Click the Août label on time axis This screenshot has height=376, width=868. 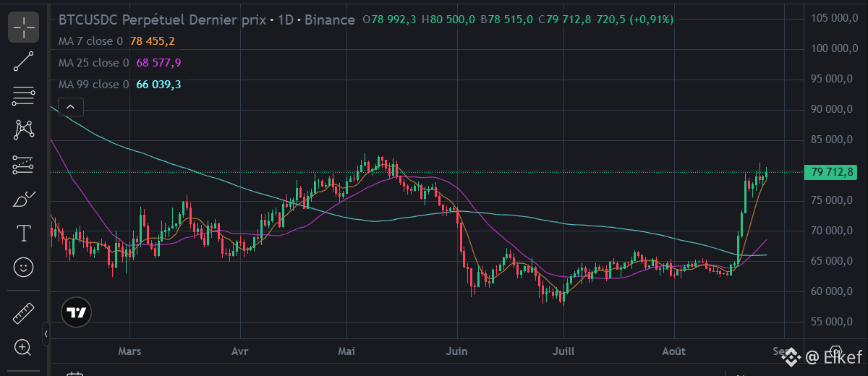click(x=674, y=351)
